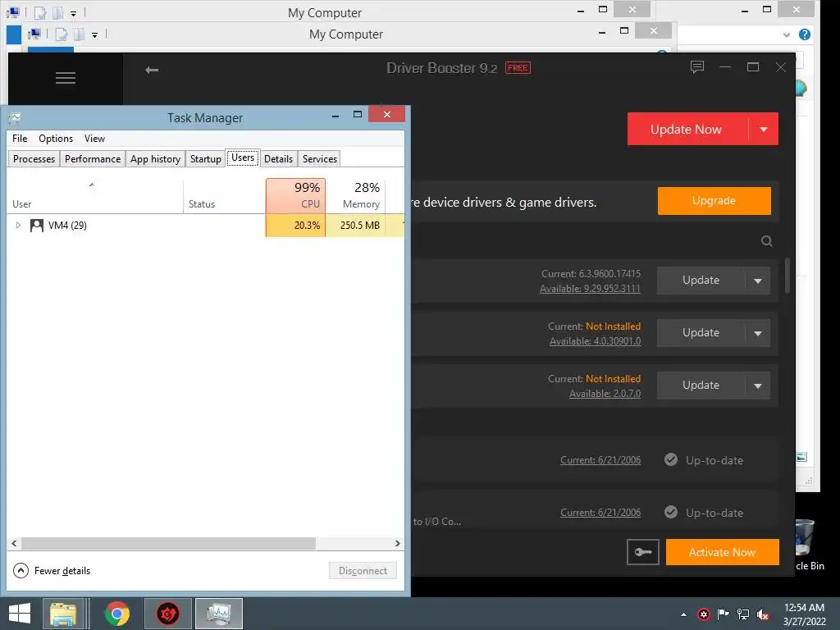
Task: Click the license key icon button
Action: coord(643,552)
